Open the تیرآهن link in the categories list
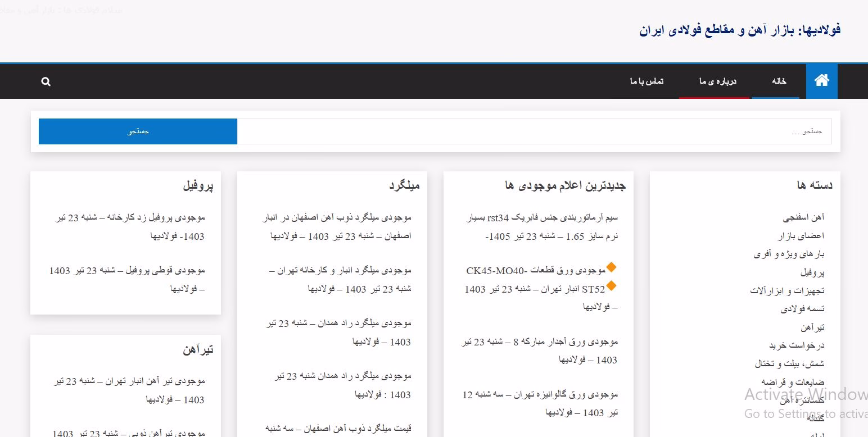Viewport: 868px width, 437px height. (813, 327)
